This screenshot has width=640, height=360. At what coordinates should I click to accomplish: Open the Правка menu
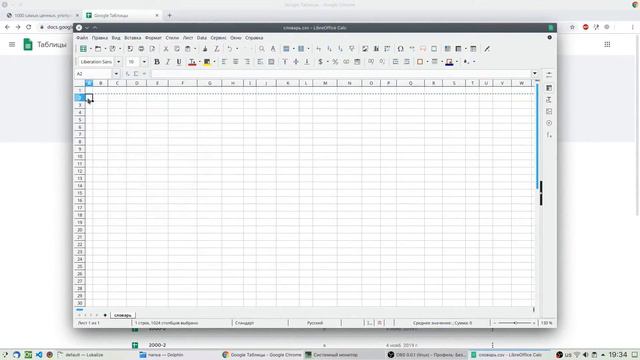pos(100,38)
